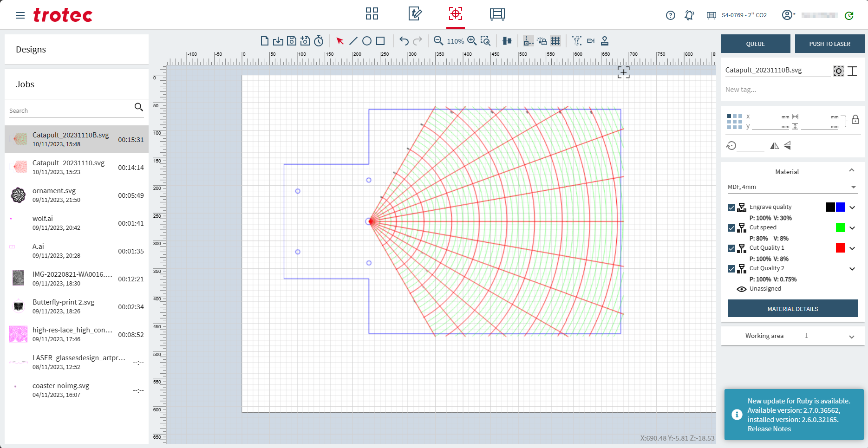Expand the Cut speed settings
868x448 pixels.
(x=852, y=228)
